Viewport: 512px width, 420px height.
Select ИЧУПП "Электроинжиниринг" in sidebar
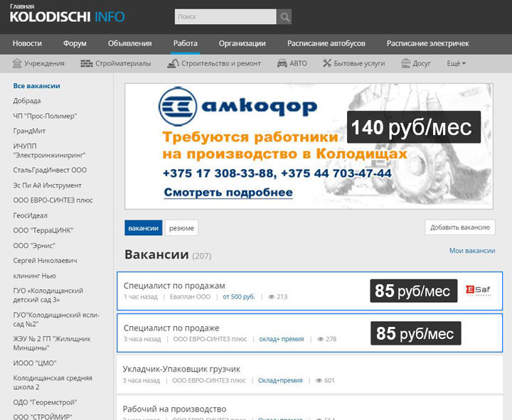pyautogui.click(x=49, y=151)
